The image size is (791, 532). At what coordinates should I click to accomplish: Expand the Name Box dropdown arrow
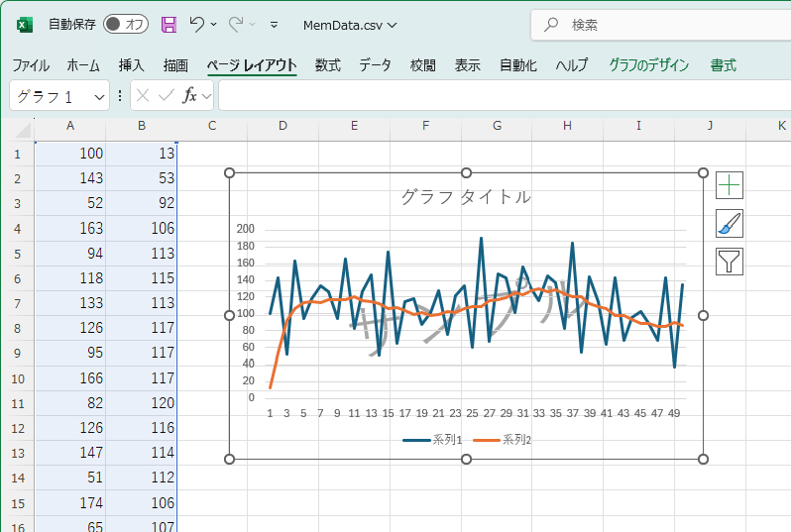pyautogui.click(x=99, y=97)
